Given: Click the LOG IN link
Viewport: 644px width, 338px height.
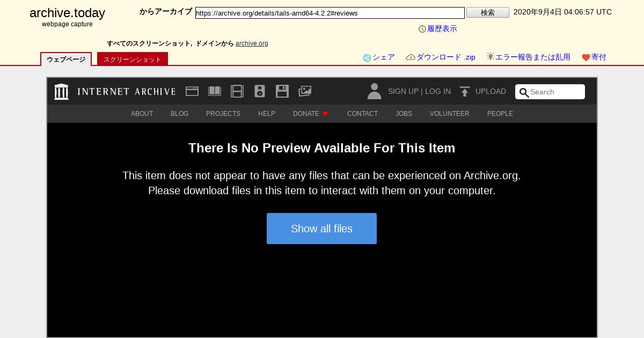Looking at the screenshot, I should point(438,91).
